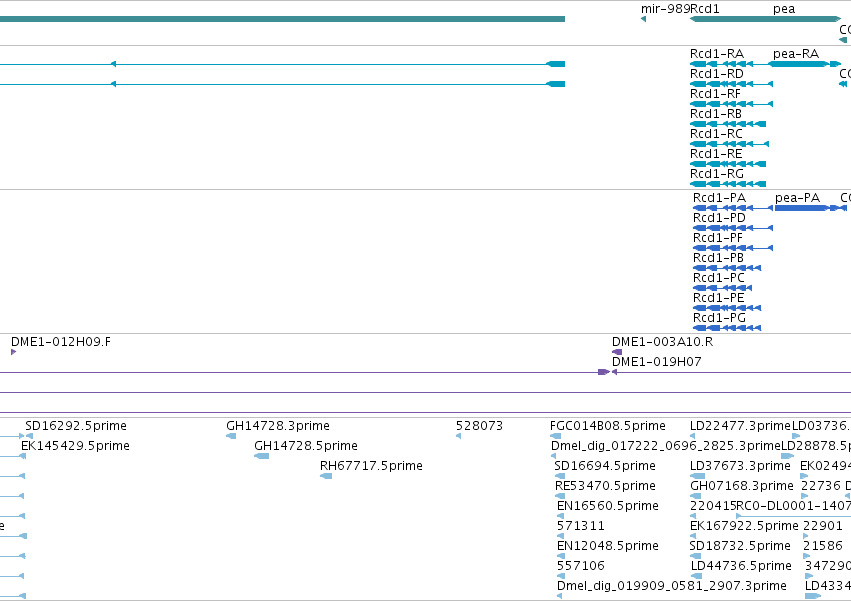The width and height of the screenshot is (851, 601).
Task: Select the LD22477.3prime EST
Action: (740, 426)
